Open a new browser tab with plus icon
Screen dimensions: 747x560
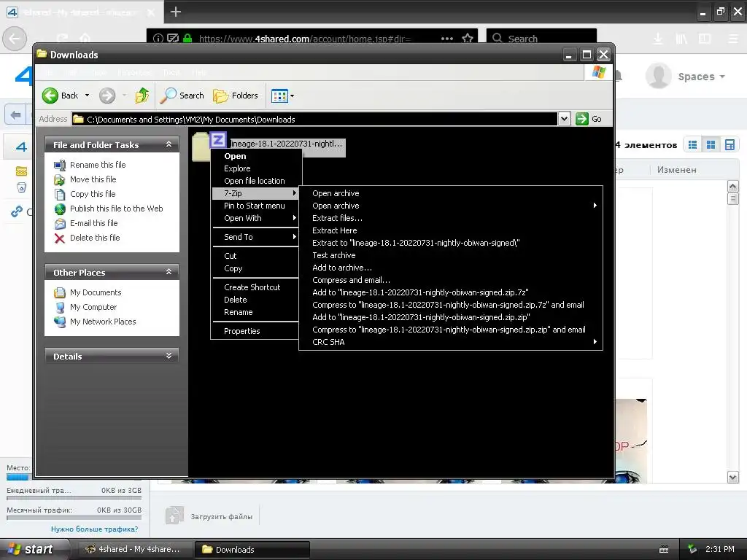[176, 12]
